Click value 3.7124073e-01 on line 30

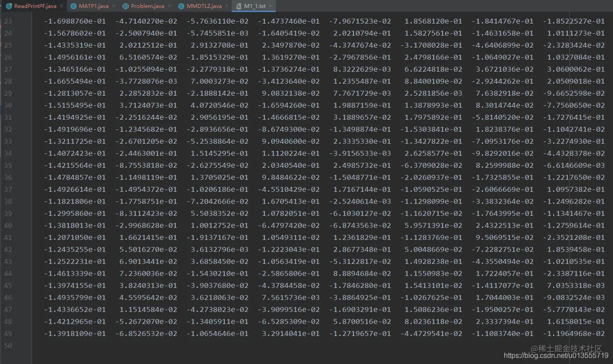click(x=148, y=105)
